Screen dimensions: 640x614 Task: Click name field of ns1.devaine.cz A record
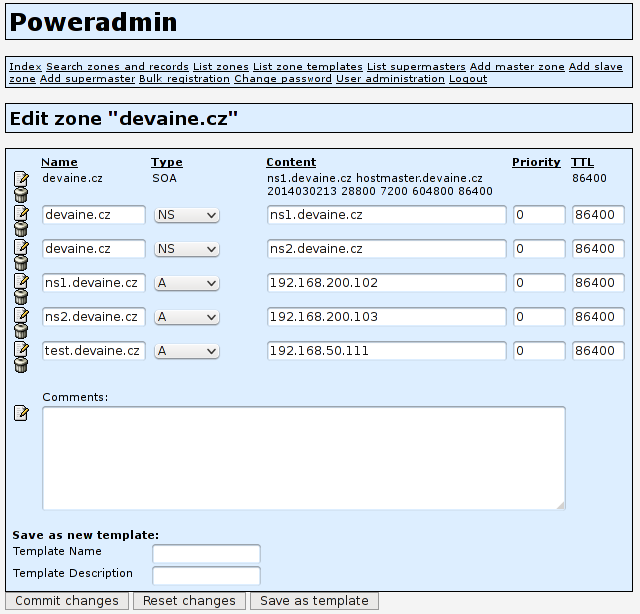[93, 283]
